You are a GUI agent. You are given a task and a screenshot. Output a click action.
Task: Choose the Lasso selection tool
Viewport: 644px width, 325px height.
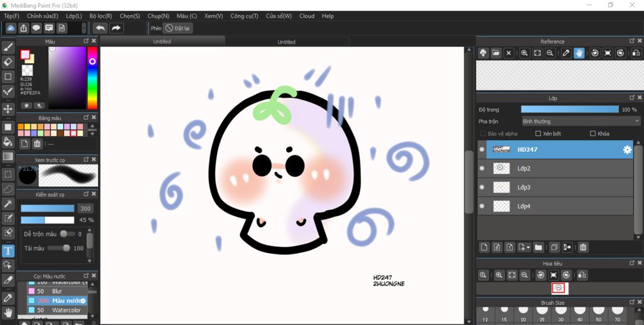[8, 189]
